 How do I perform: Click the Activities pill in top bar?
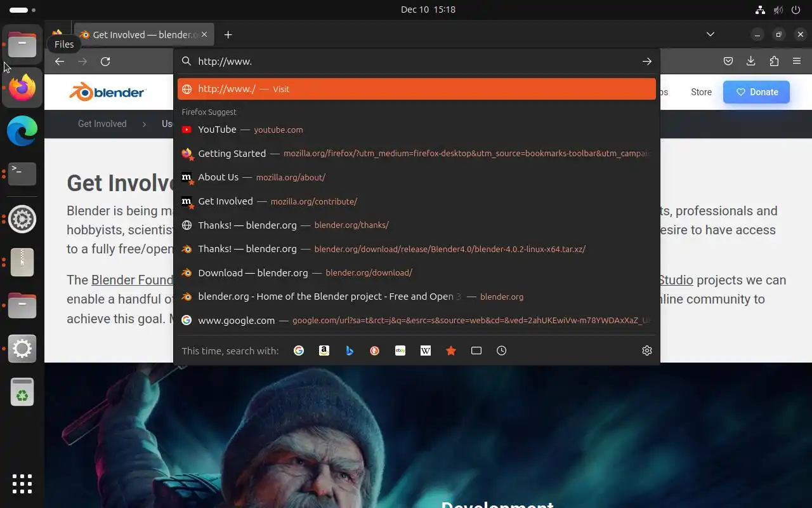click(23, 10)
